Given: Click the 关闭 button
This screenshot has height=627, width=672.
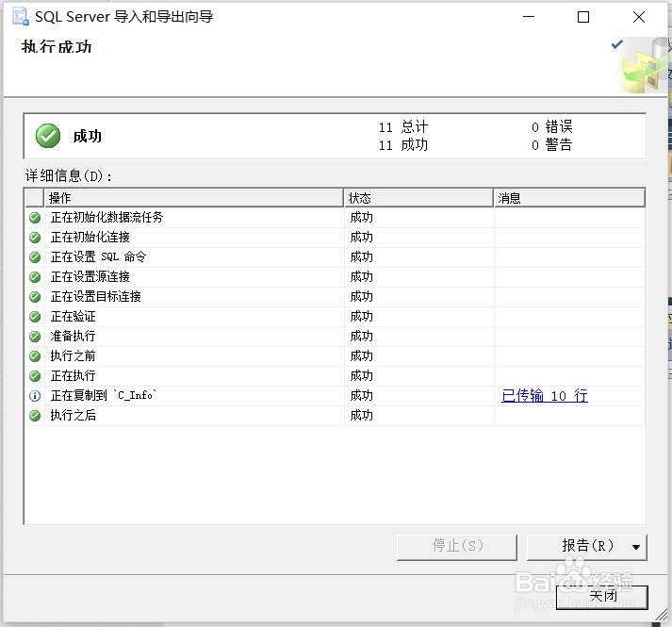Looking at the screenshot, I should pyautogui.click(x=602, y=597).
